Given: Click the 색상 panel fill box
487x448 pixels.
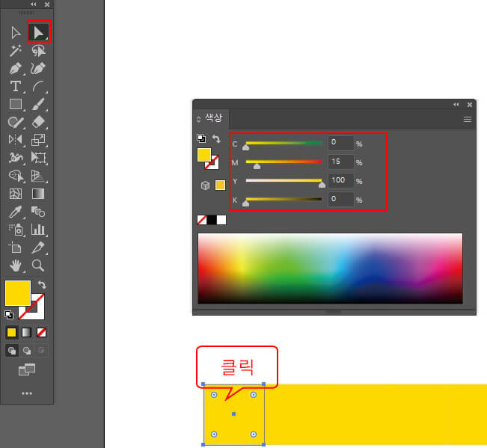Looking at the screenshot, I should [x=204, y=155].
